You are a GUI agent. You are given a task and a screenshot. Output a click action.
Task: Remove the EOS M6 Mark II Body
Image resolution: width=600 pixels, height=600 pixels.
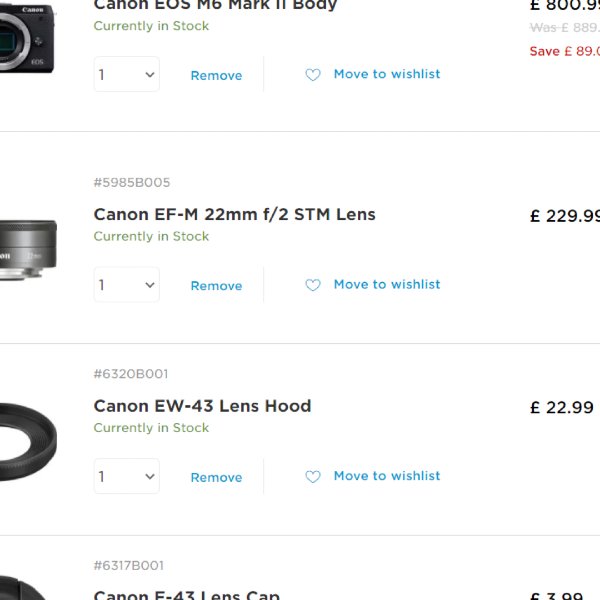(216, 76)
